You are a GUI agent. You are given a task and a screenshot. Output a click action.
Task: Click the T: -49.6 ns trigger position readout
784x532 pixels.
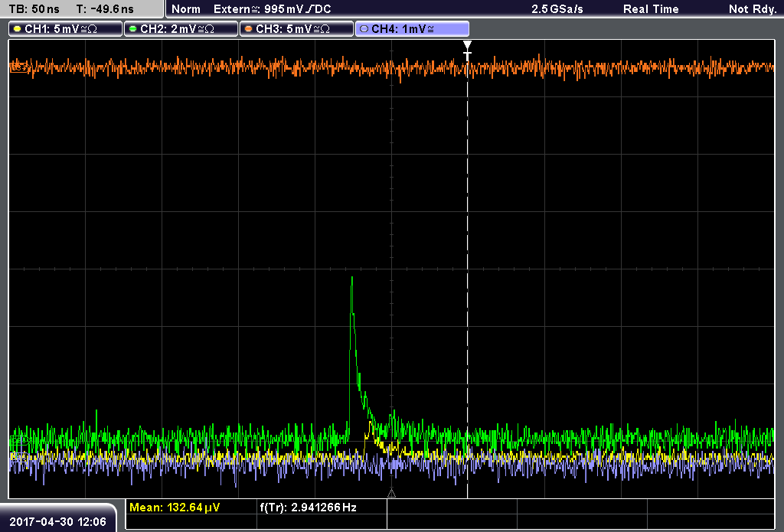[x=105, y=9]
